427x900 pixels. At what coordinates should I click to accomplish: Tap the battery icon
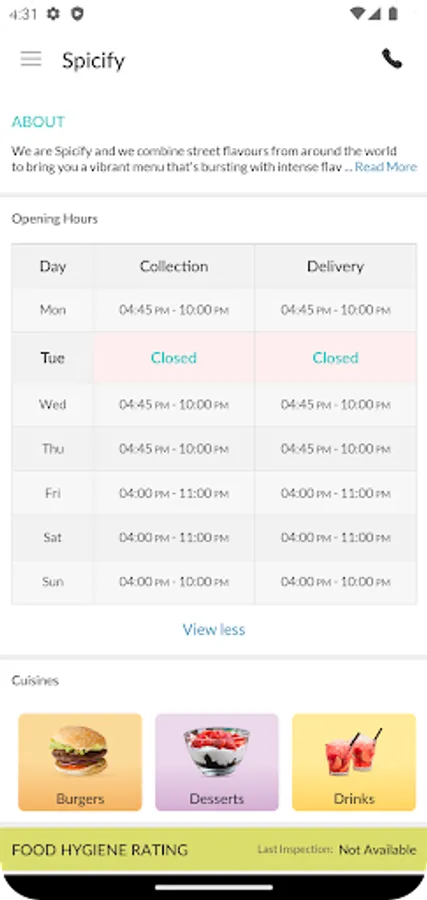point(393,14)
